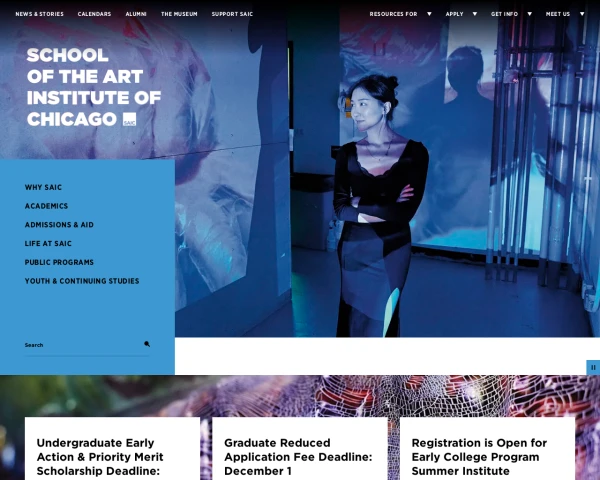Click the small SAIC square logo icon
The image size is (600, 480).
[x=129, y=119]
